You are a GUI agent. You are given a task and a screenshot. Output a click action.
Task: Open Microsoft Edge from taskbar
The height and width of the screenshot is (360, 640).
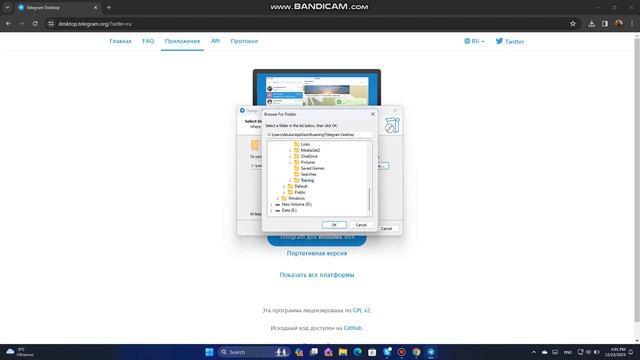358,352
